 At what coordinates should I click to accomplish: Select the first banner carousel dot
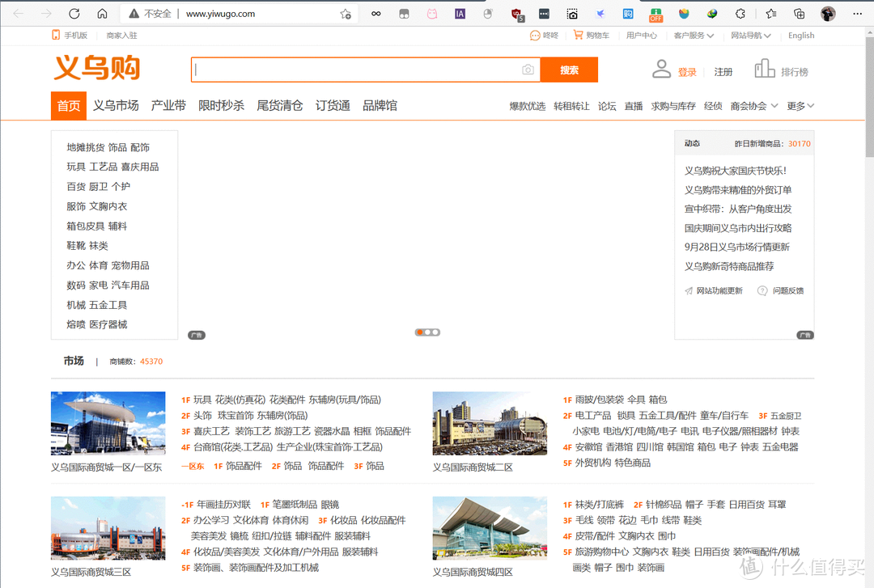pyautogui.click(x=420, y=332)
